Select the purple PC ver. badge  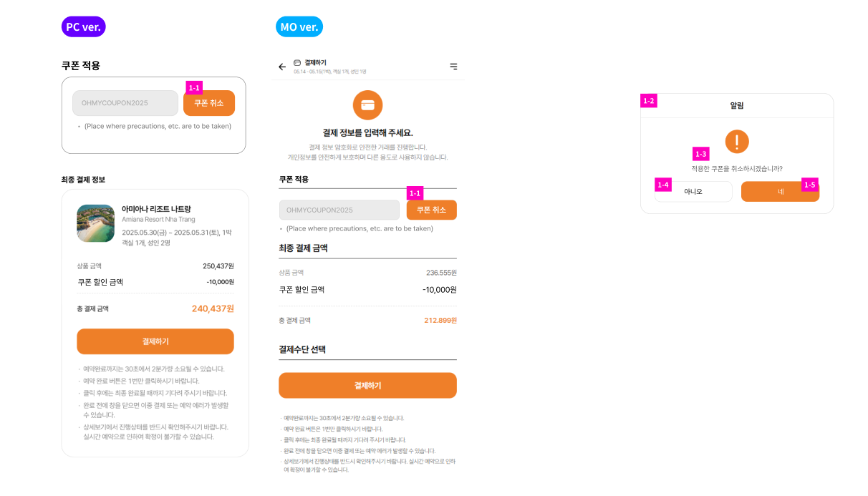(x=83, y=27)
